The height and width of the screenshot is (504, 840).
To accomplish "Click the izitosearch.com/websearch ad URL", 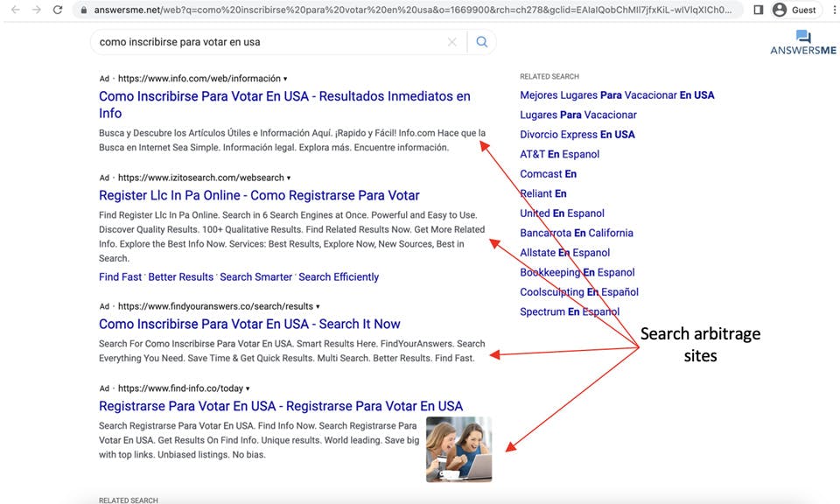I will point(201,178).
